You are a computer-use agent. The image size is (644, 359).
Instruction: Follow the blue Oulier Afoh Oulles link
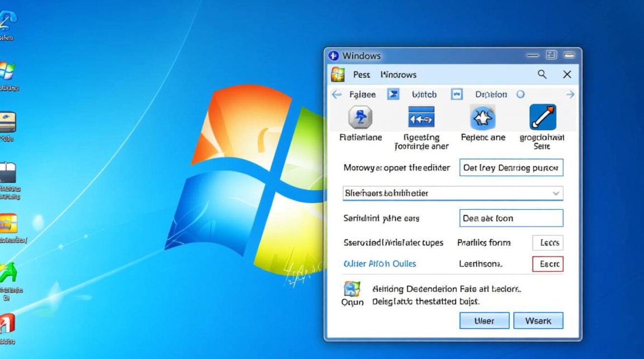[x=379, y=264]
